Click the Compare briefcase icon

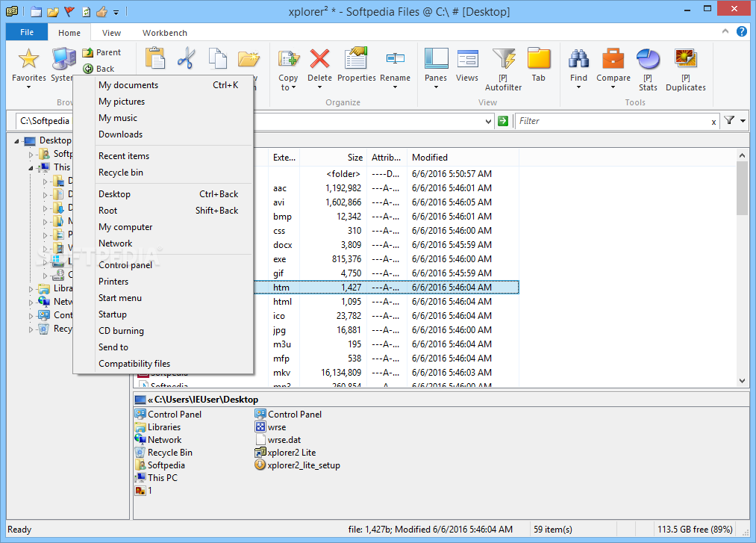click(613, 58)
